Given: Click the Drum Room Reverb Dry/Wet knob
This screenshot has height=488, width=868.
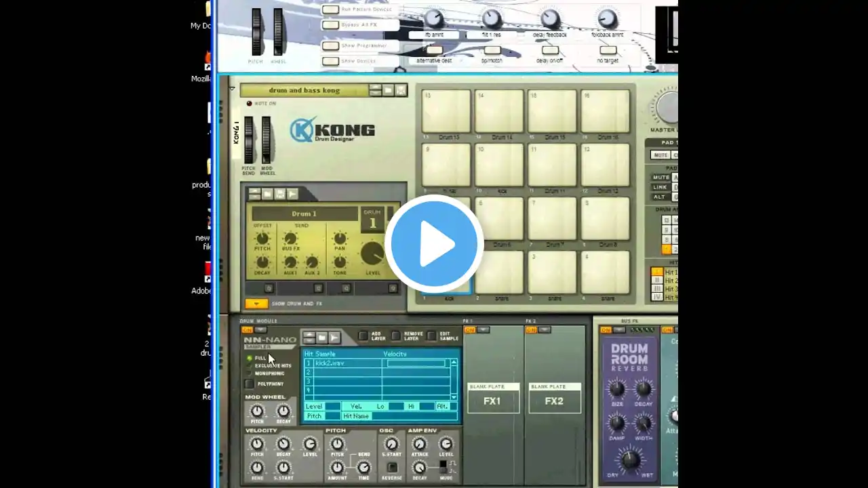Looking at the screenshot, I should (630, 459).
